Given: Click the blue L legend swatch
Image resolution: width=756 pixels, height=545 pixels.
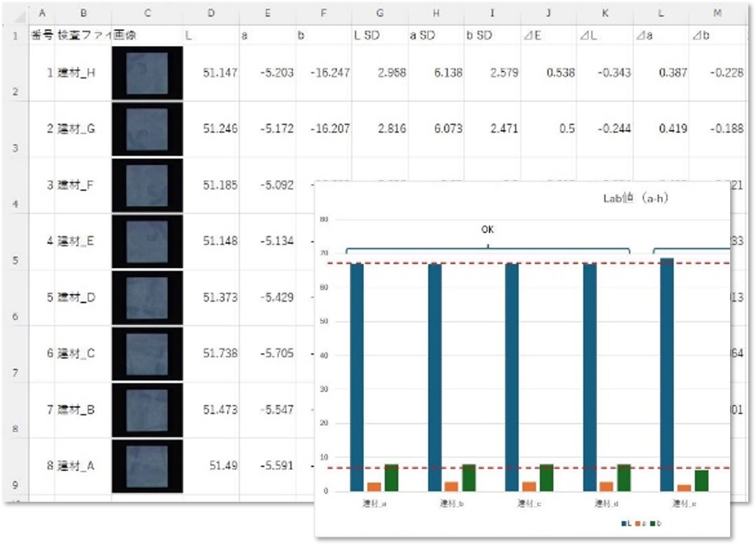Looking at the screenshot, I should click(x=624, y=523).
